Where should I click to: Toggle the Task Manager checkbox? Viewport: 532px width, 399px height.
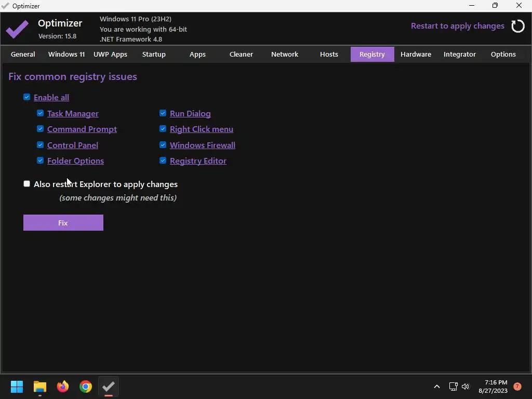pyautogui.click(x=41, y=113)
